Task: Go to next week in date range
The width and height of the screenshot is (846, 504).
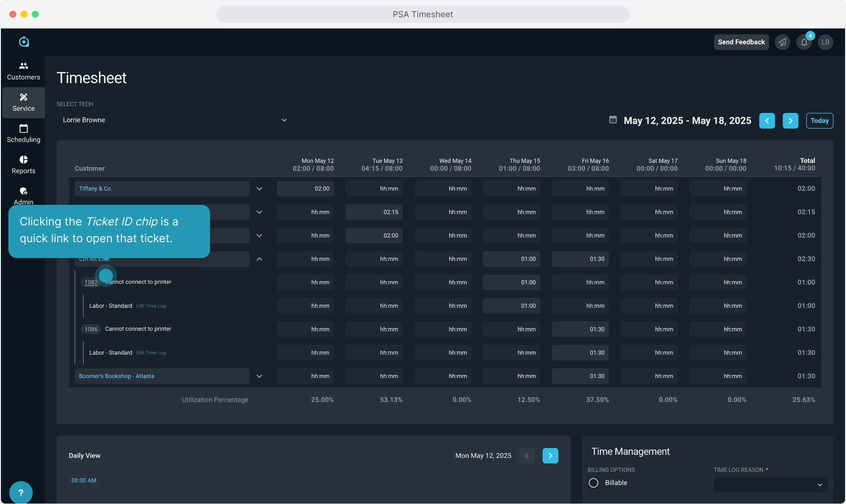Action: pos(790,121)
